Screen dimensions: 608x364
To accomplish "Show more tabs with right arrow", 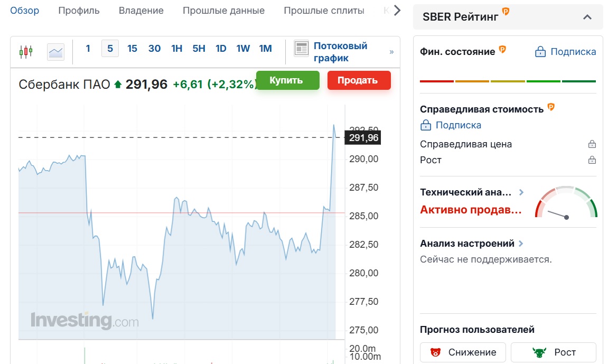I will (x=397, y=11).
